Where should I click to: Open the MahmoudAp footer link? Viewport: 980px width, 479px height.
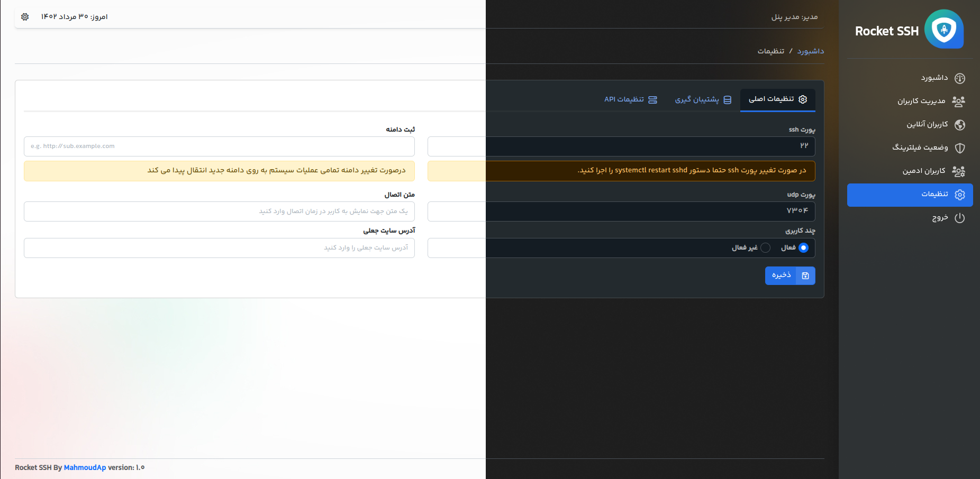(x=85, y=468)
